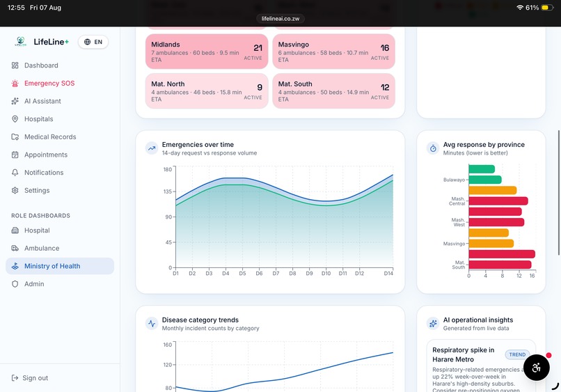
Task: Click the Masvingo orange response bar
Action: [x=491, y=244]
